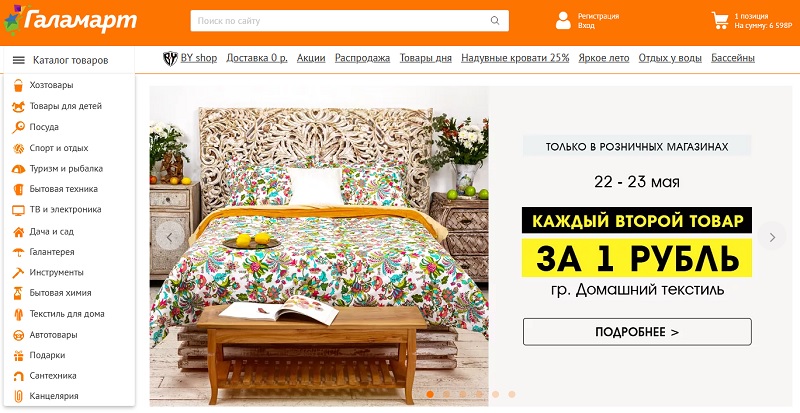Open the Распродажа menu link

(x=362, y=58)
